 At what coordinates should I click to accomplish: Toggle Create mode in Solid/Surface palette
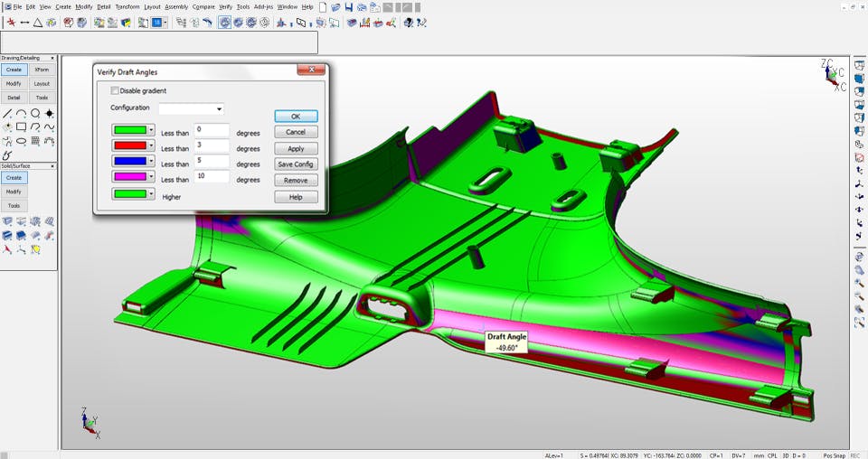point(14,177)
